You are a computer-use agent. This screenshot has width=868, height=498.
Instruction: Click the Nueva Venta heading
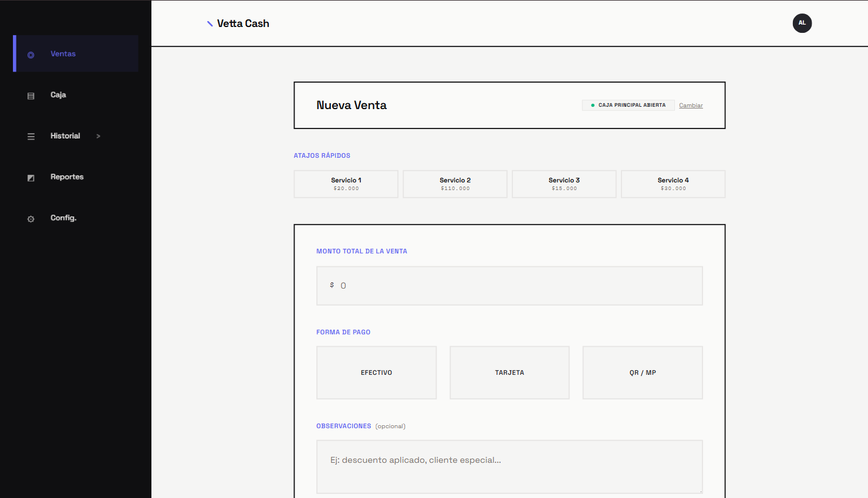tap(352, 105)
